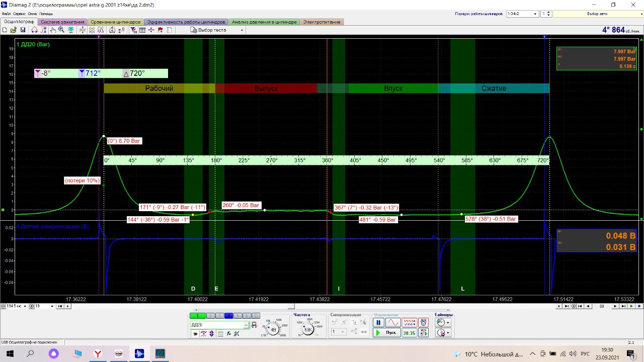This screenshot has width=644, height=362.
Task: Click the horizontal timeline scrollbar thumb
Action: (x=291, y=306)
